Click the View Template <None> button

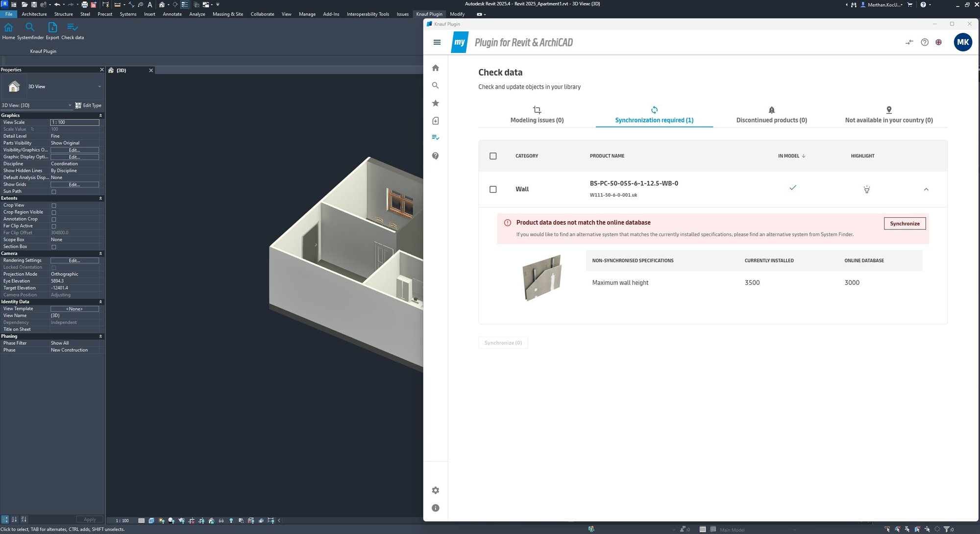(x=74, y=309)
